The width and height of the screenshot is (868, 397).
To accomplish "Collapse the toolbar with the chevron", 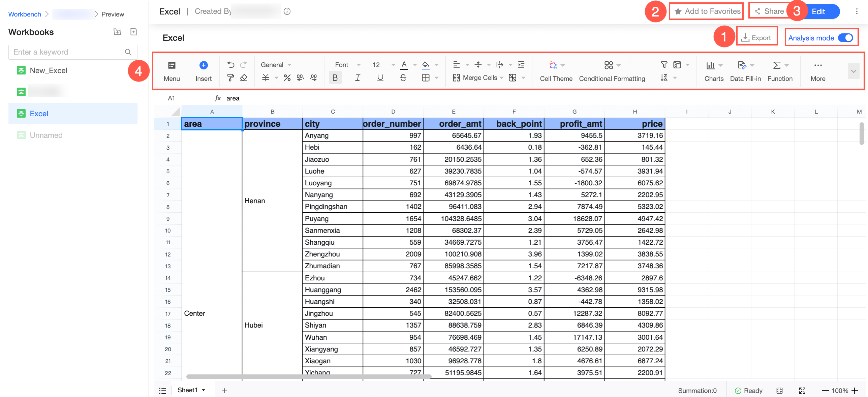I will (x=854, y=71).
